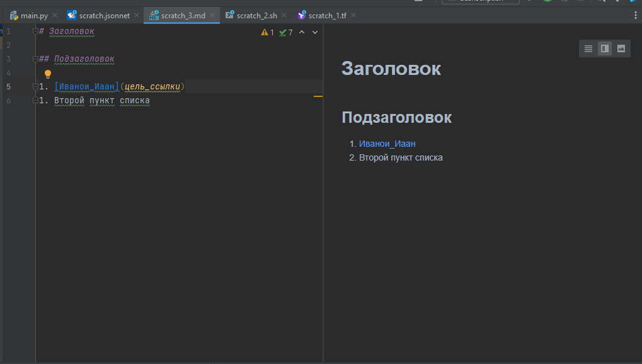Toggle split Editor and Preview layout

pos(604,48)
